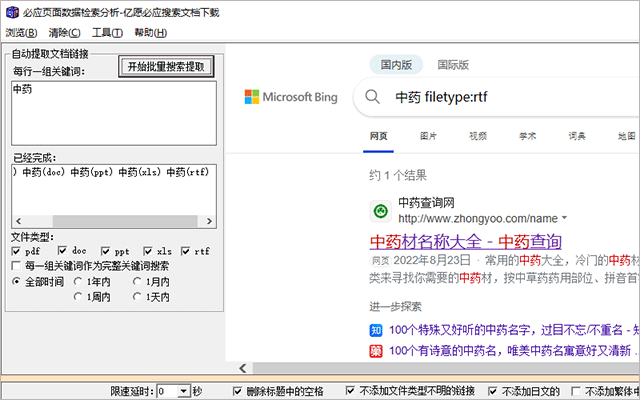Select the 网页 results tab
Screen dimensions: 640x400
click(x=378, y=136)
